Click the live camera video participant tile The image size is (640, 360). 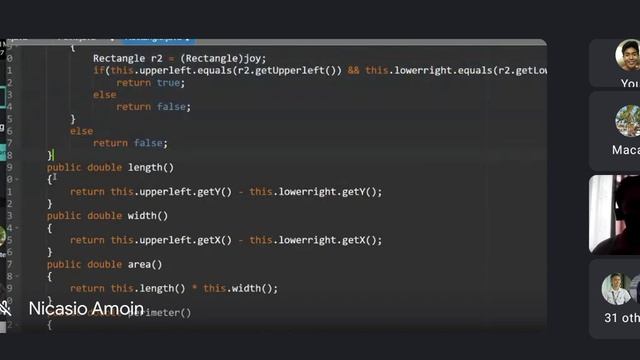pos(615,215)
